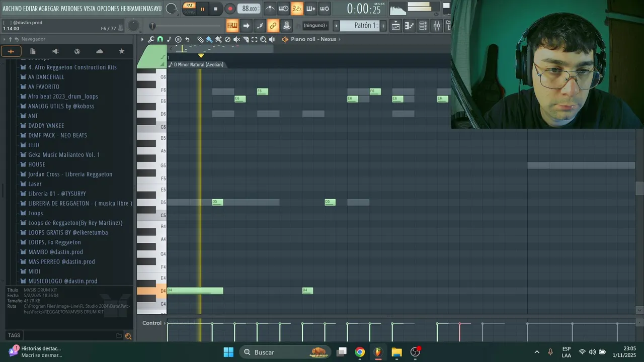Show hidden system tray icons chevron

coord(537,352)
